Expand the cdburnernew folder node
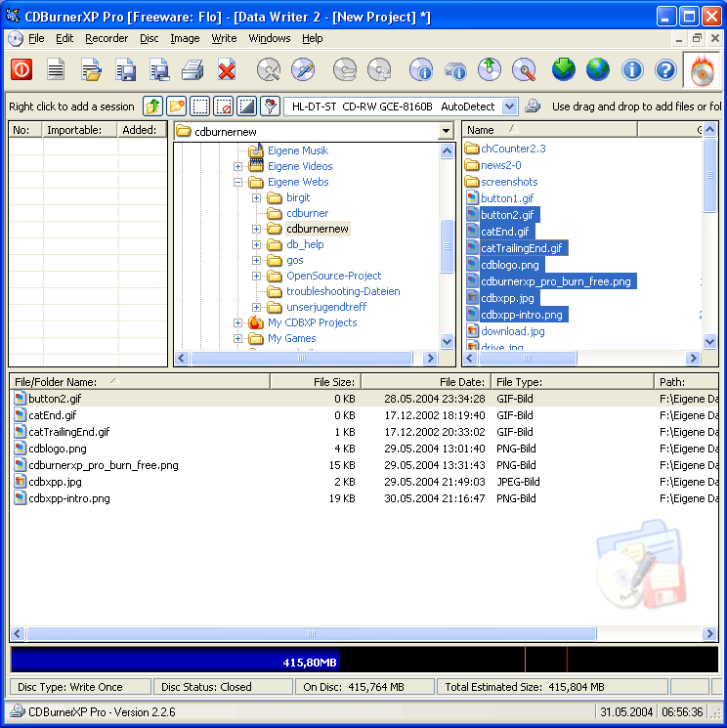The height and width of the screenshot is (728, 727). click(256, 229)
